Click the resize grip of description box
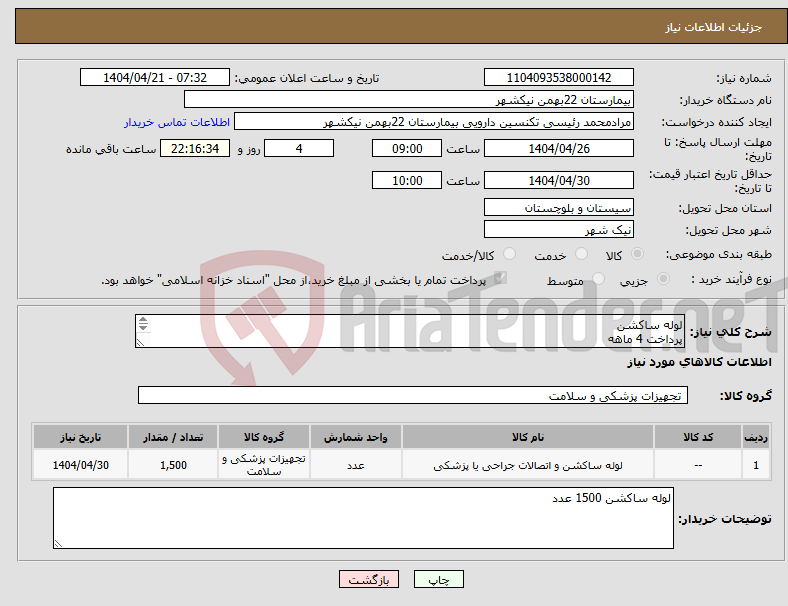This screenshot has height=606, width=788. 140,343
